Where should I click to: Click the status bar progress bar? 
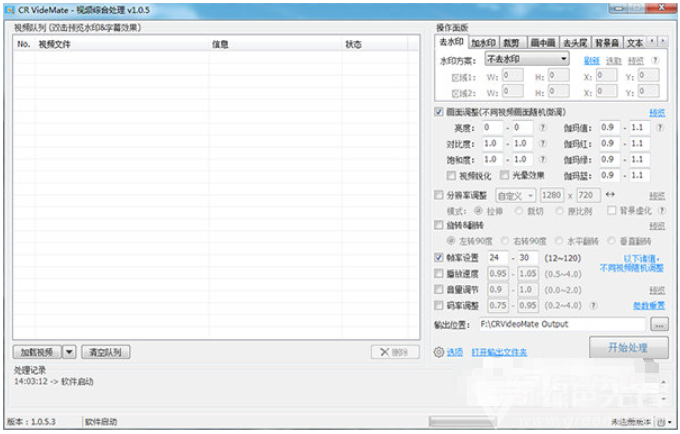pyautogui.click(x=463, y=421)
